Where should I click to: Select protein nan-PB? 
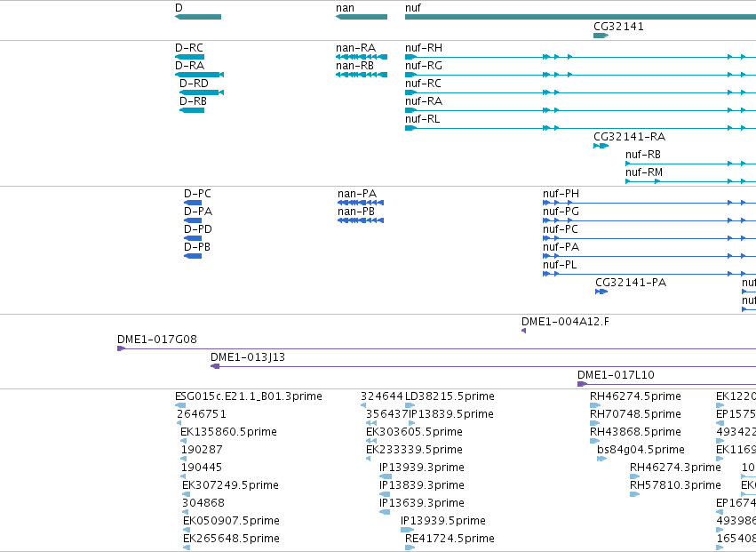click(x=361, y=220)
